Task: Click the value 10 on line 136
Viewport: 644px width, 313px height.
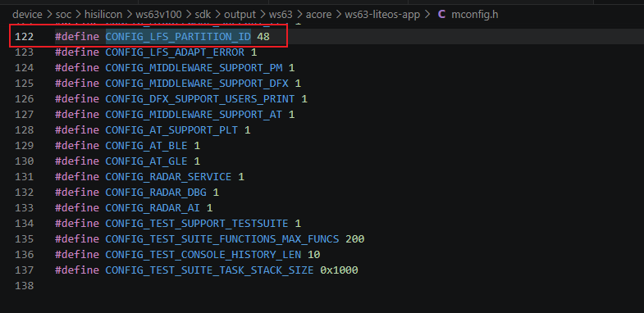Action: coord(313,255)
